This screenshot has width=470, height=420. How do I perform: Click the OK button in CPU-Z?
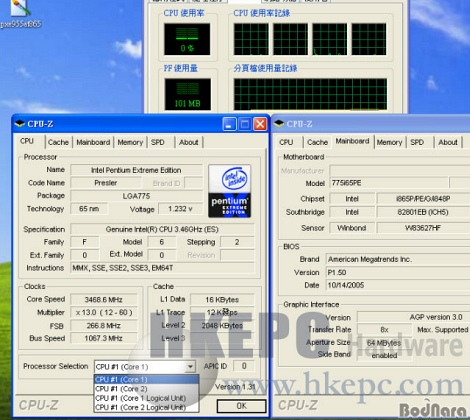tap(242, 406)
